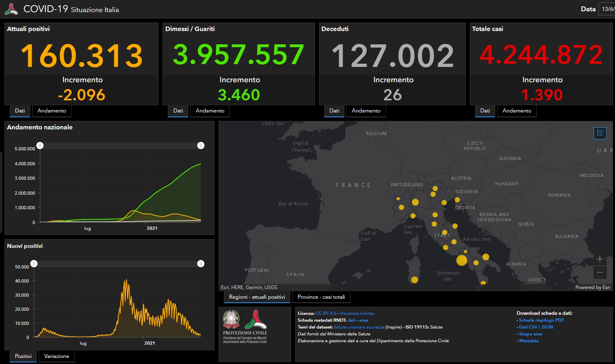The width and height of the screenshot is (615, 364).
Task: Open the map legend list icon
Action: point(600,133)
